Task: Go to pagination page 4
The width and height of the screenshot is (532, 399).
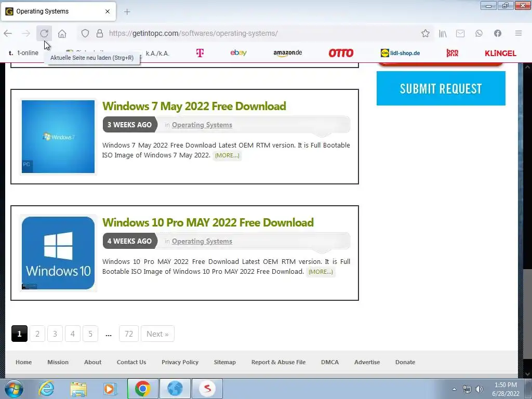Action: tap(73, 334)
